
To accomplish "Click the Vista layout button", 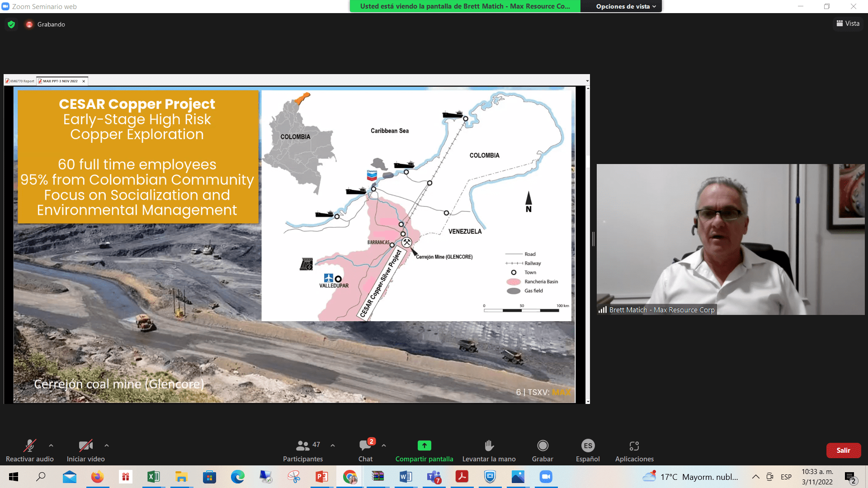I will pos(848,23).
